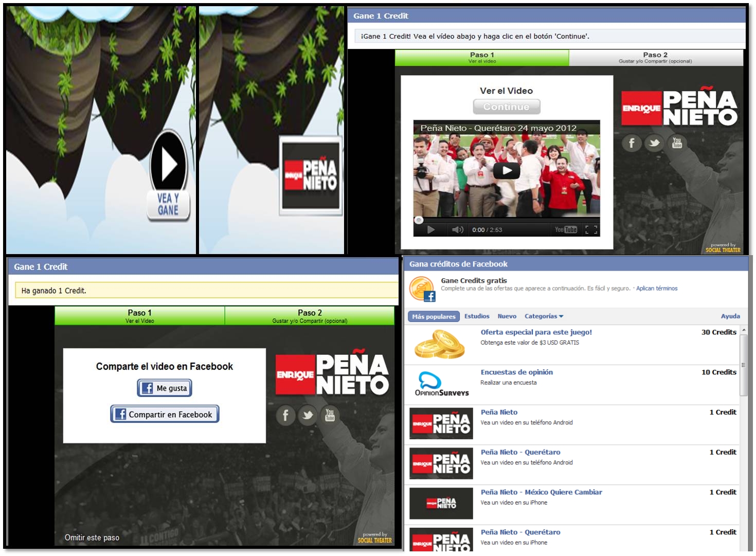Click the video progress slider handle
756x556 pixels.
pos(419,220)
